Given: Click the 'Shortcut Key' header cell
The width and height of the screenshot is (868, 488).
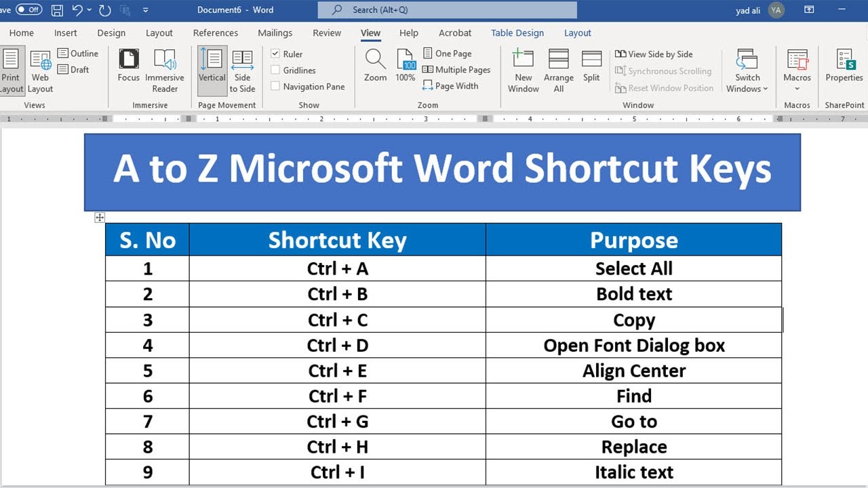Looking at the screenshot, I should [337, 240].
